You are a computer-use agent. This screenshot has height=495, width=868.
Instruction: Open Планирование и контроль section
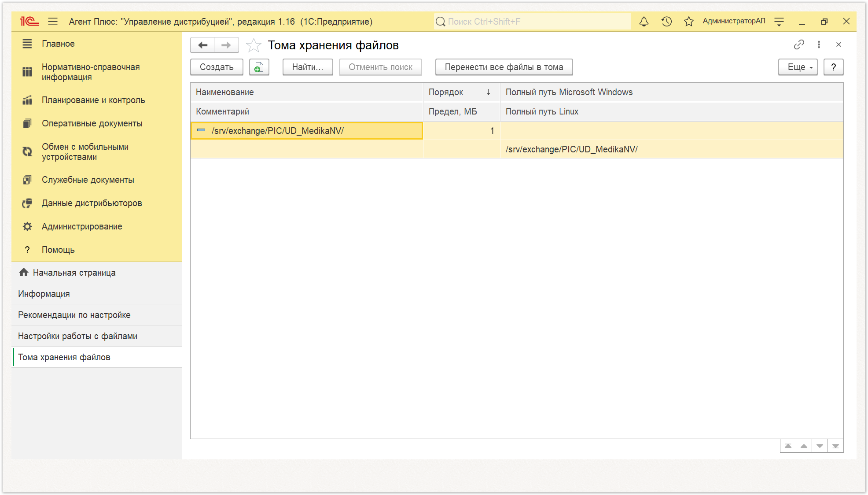click(x=96, y=100)
